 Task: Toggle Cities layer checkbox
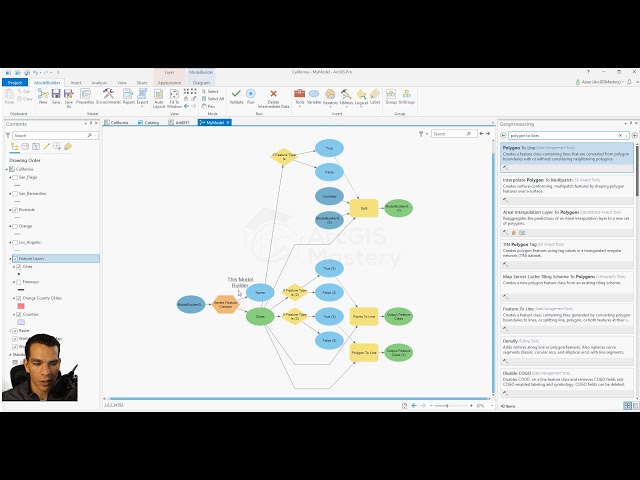point(18,267)
